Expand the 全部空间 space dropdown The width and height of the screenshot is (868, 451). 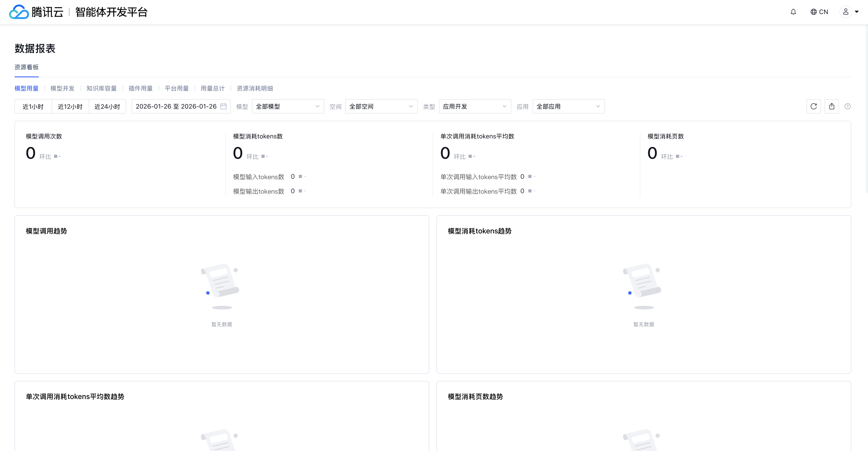381,107
